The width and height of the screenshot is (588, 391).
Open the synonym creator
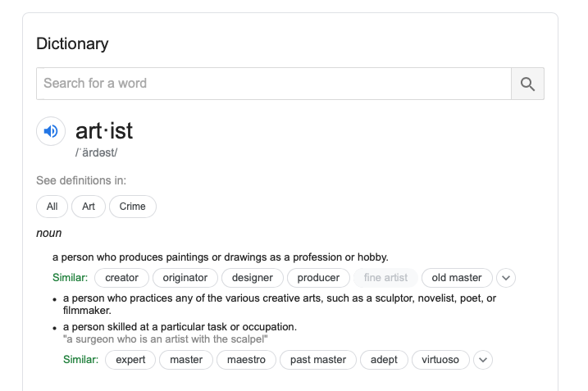[x=122, y=278]
